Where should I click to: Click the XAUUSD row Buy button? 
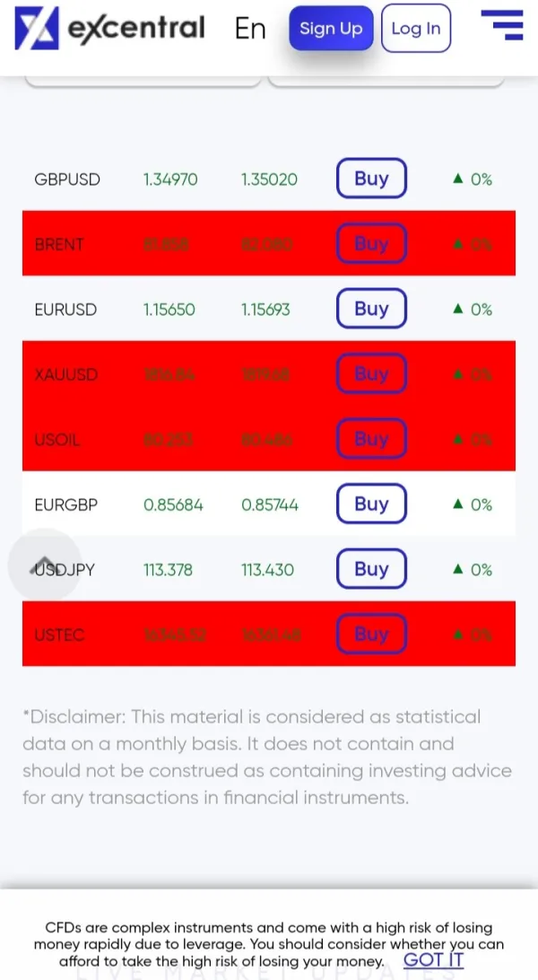coord(371,374)
